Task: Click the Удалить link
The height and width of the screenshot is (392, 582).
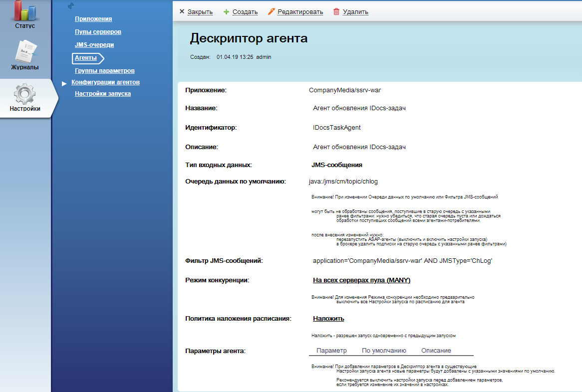Action: pos(355,12)
